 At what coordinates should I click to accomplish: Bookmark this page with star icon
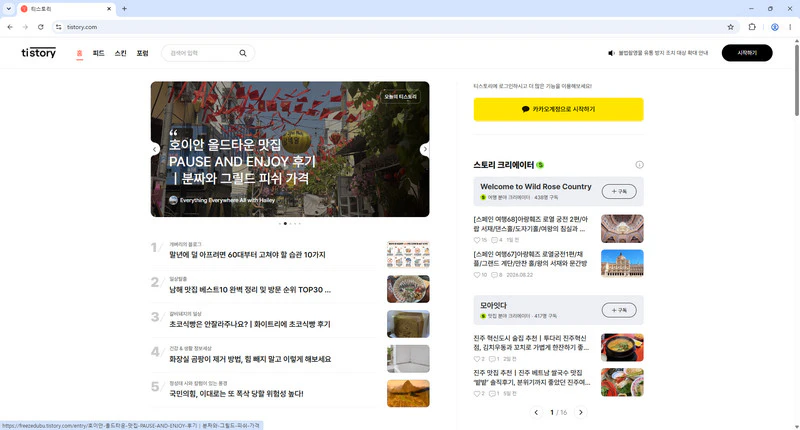tap(731, 27)
